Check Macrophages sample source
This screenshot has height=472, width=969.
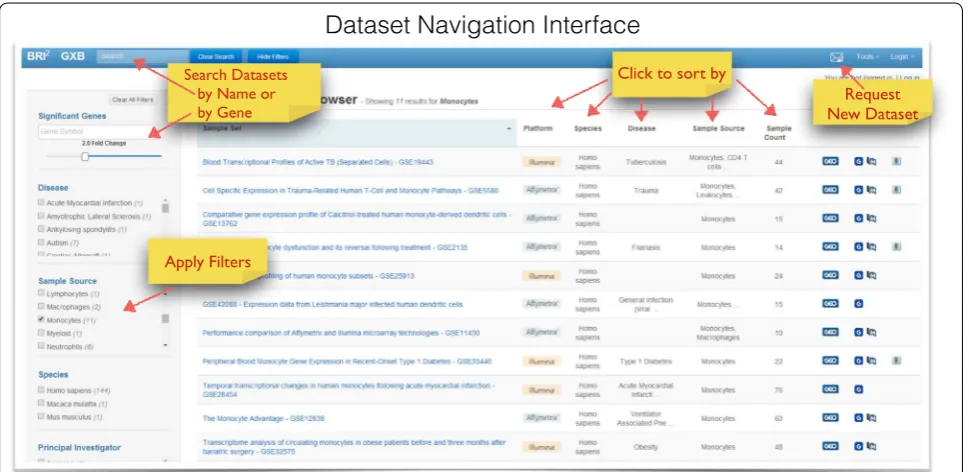[x=41, y=306]
